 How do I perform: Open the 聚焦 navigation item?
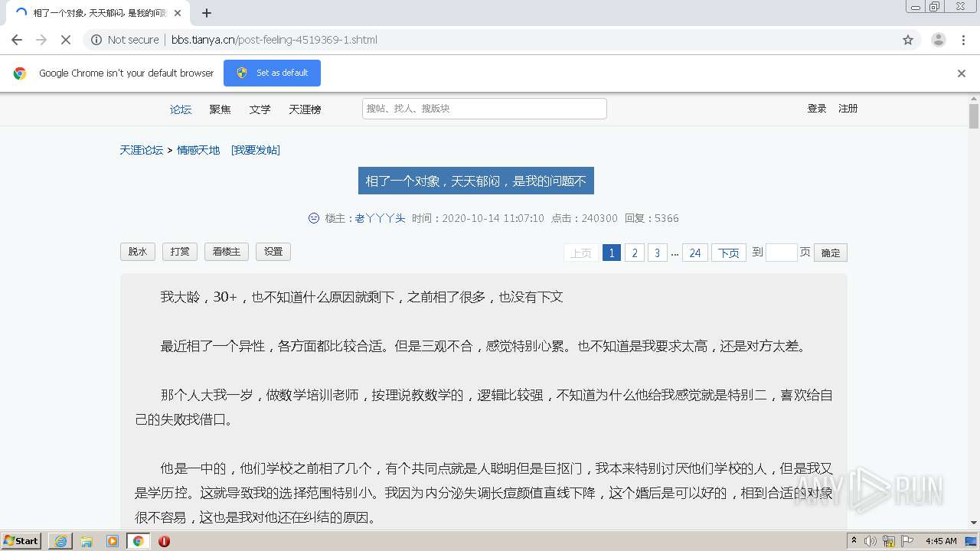point(220,109)
